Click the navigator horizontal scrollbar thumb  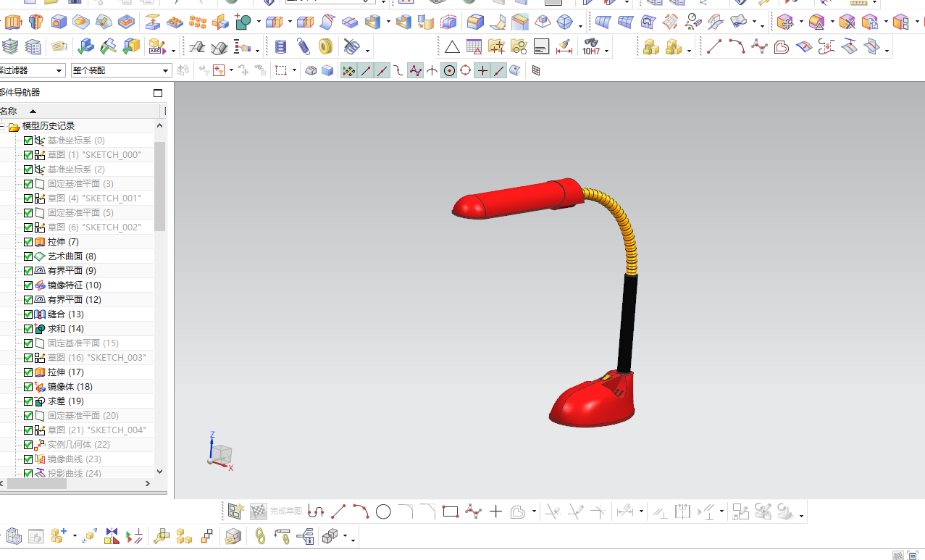[x=36, y=483]
